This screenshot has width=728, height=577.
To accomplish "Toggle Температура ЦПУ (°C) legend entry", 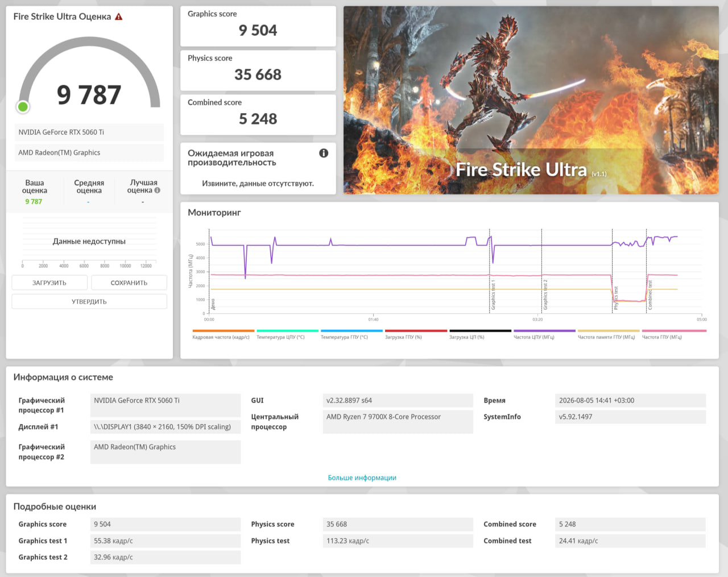I will 287,334.
